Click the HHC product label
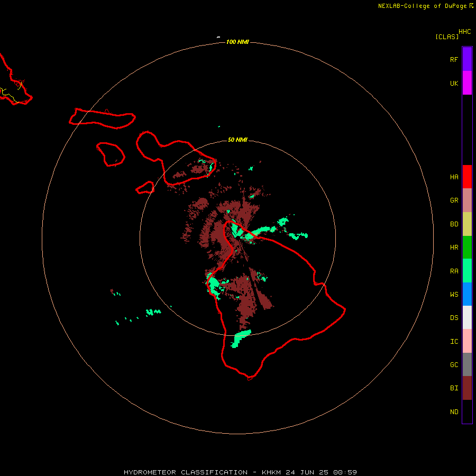 (464, 32)
